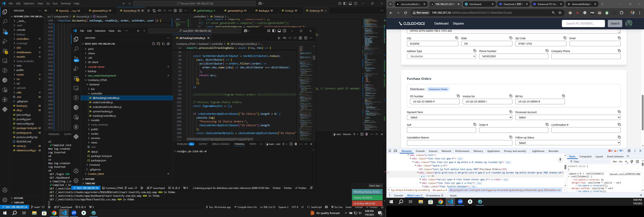644x217 pixels.
Task: Open Remote Explorer in root VS Code window
Action: 76,88
